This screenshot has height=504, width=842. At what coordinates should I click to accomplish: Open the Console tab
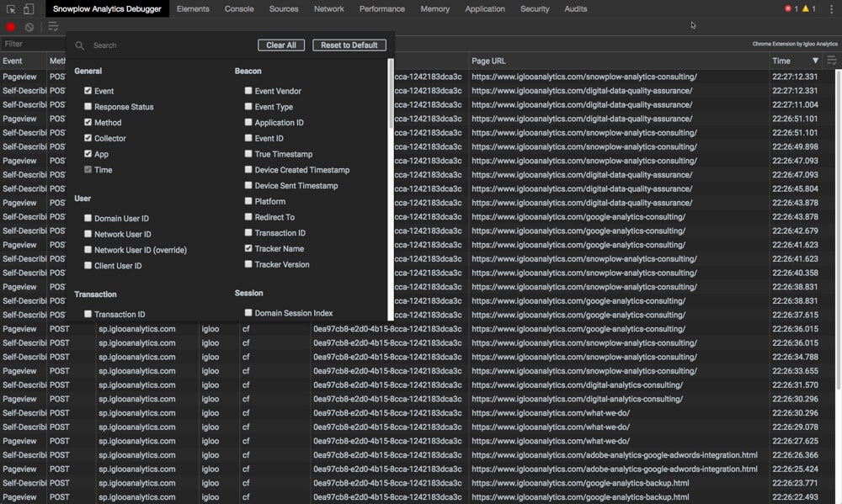(x=239, y=8)
